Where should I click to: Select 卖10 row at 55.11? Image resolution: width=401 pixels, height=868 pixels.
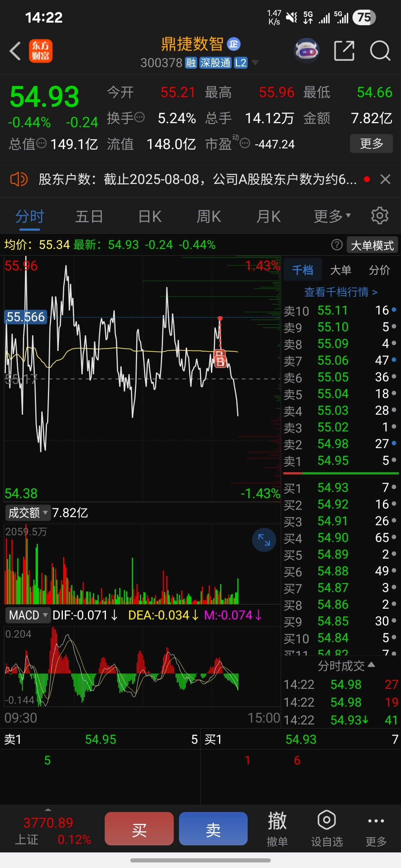coord(341,310)
